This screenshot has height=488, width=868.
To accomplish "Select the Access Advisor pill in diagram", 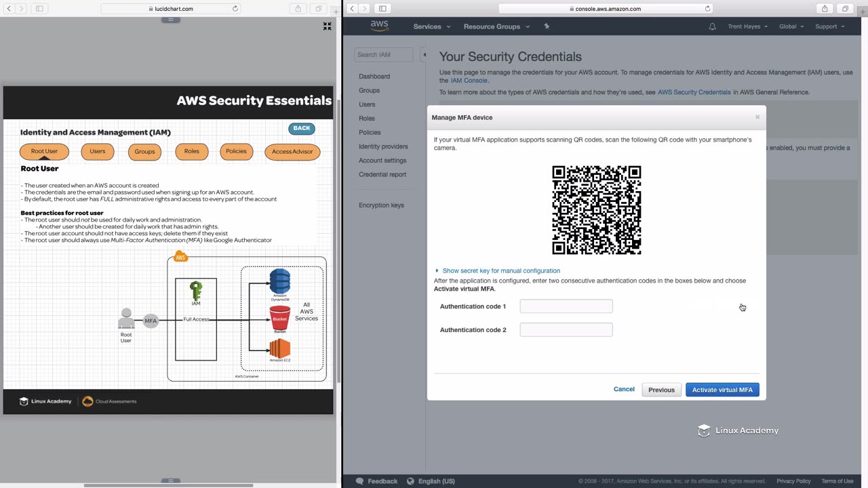I will 292,152.
